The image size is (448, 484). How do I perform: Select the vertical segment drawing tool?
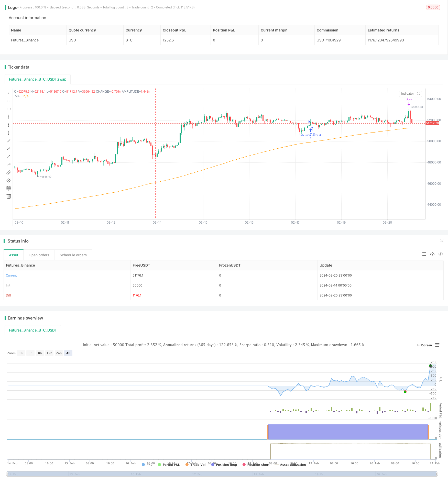point(9,133)
